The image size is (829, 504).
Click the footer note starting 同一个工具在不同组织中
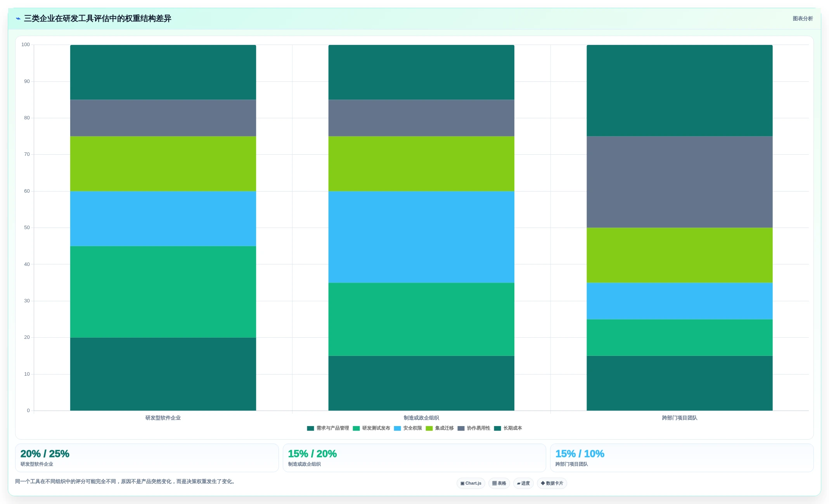125,482
